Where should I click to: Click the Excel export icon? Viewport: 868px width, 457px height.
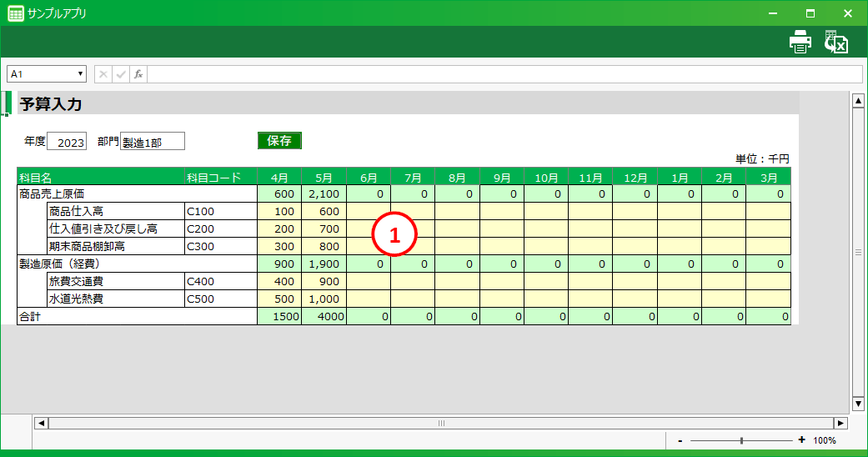tap(836, 42)
